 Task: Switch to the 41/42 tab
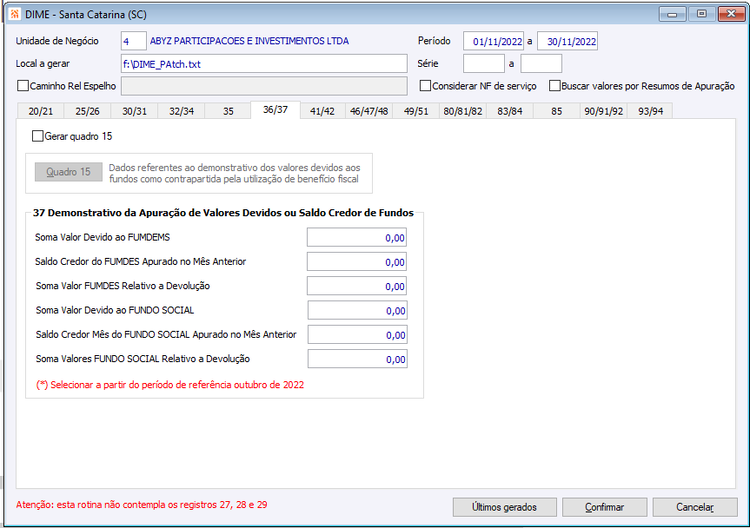click(322, 111)
